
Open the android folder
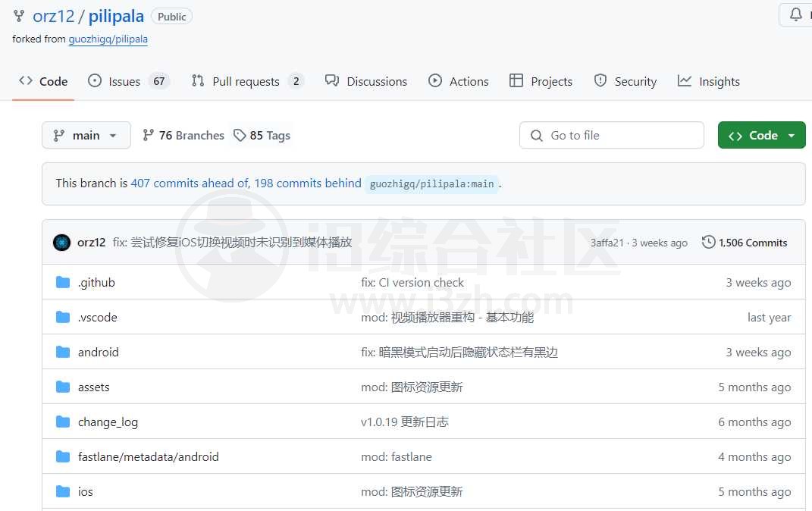[99, 352]
